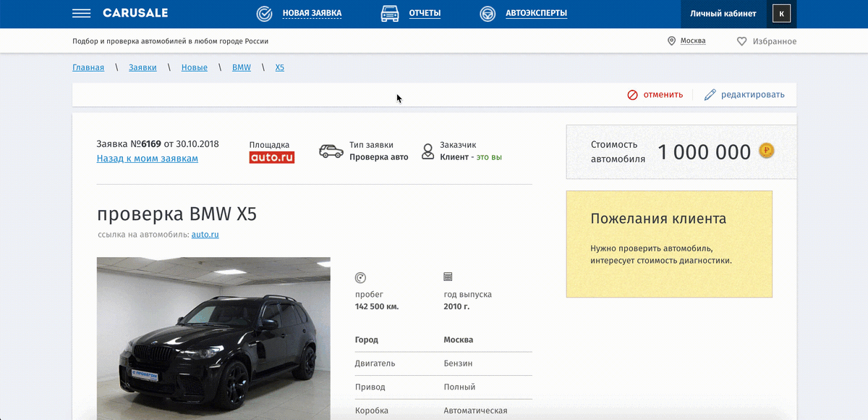This screenshot has width=868, height=420.
Task: Click the odometer icon above пробег
Action: [x=360, y=277]
